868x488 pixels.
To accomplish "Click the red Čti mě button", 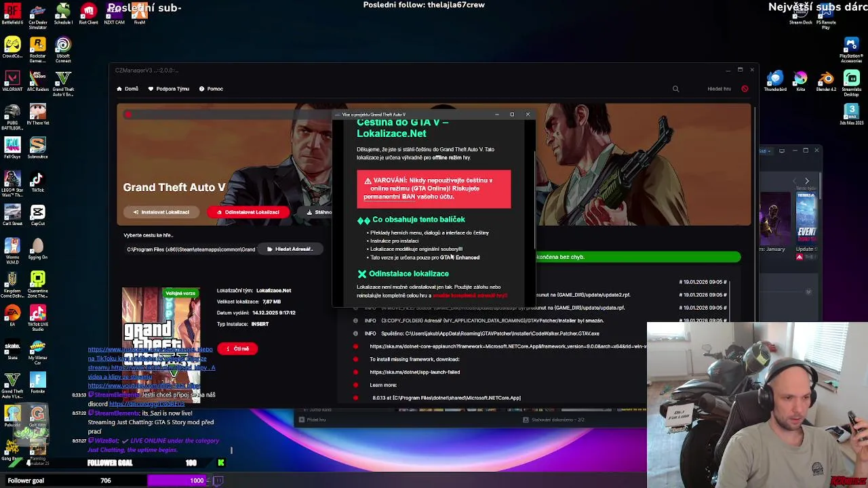I will [x=237, y=348].
